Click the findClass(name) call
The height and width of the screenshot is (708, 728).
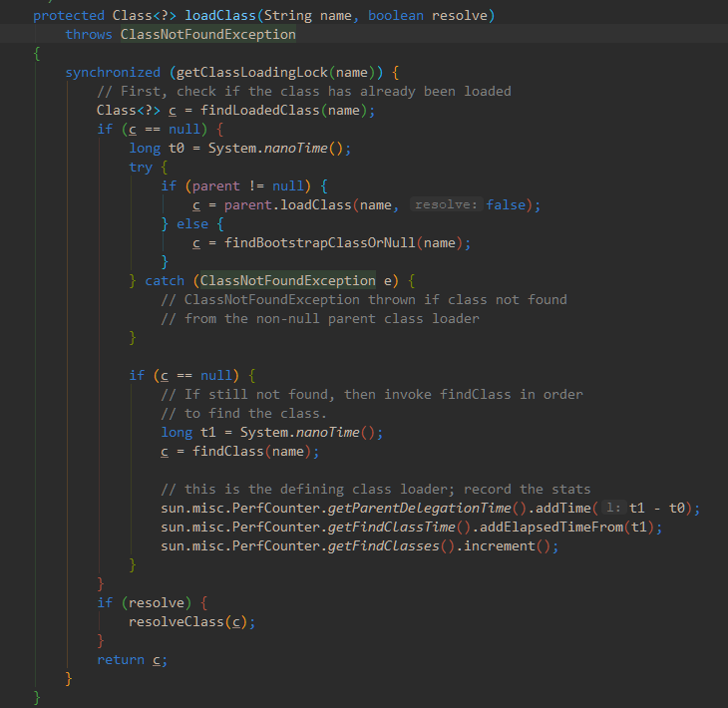(252, 452)
